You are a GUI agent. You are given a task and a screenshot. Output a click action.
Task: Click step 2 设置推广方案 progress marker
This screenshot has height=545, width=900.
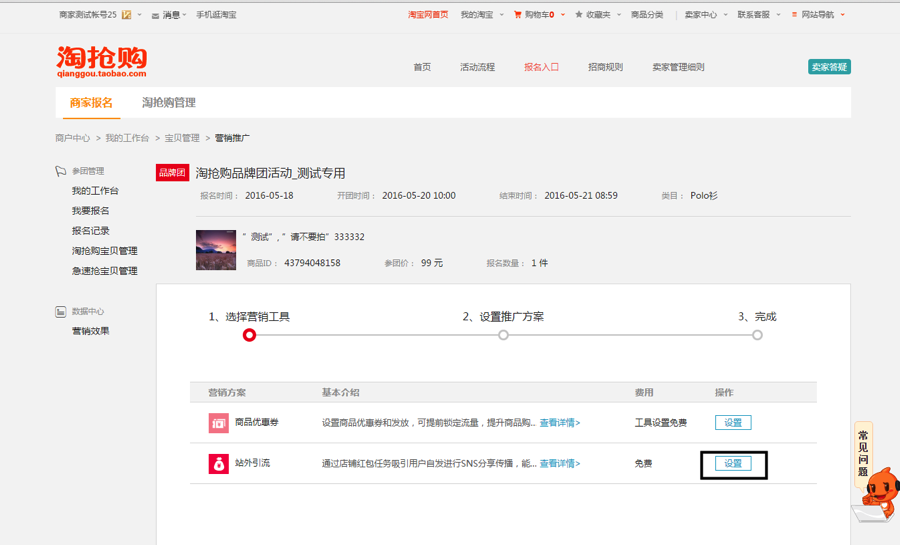503,335
